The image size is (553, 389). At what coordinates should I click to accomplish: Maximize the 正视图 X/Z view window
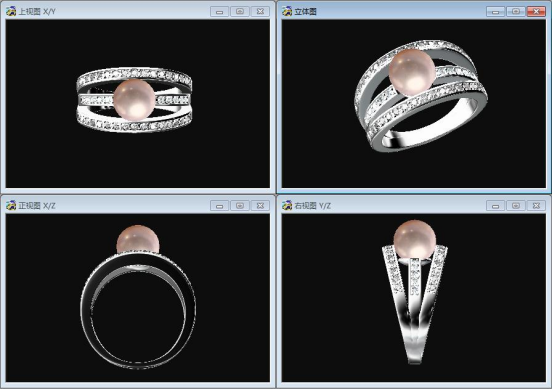coord(240,206)
